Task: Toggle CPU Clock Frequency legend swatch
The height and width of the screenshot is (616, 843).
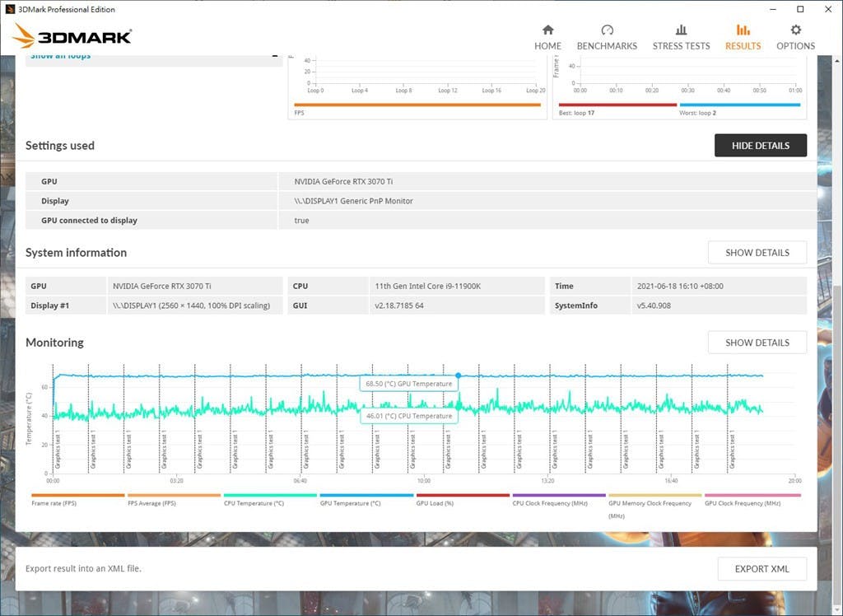Action: click(x=559, y=495)
